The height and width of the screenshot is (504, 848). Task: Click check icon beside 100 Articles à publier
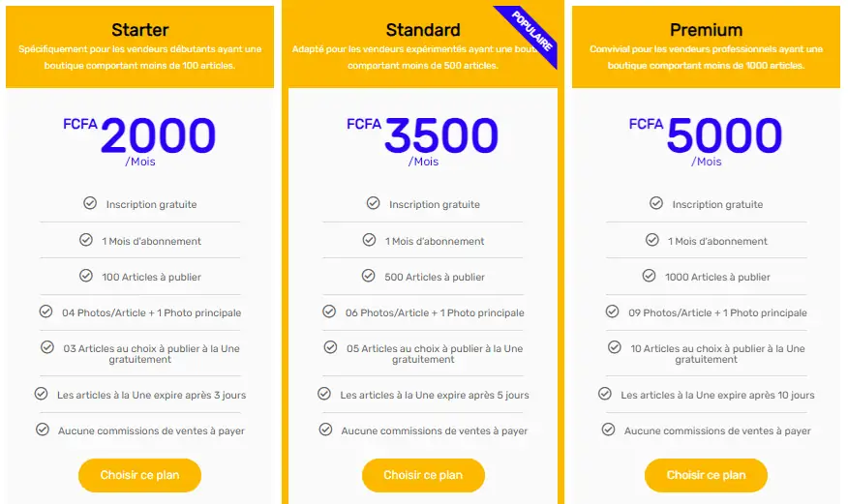tap(86, 276)
